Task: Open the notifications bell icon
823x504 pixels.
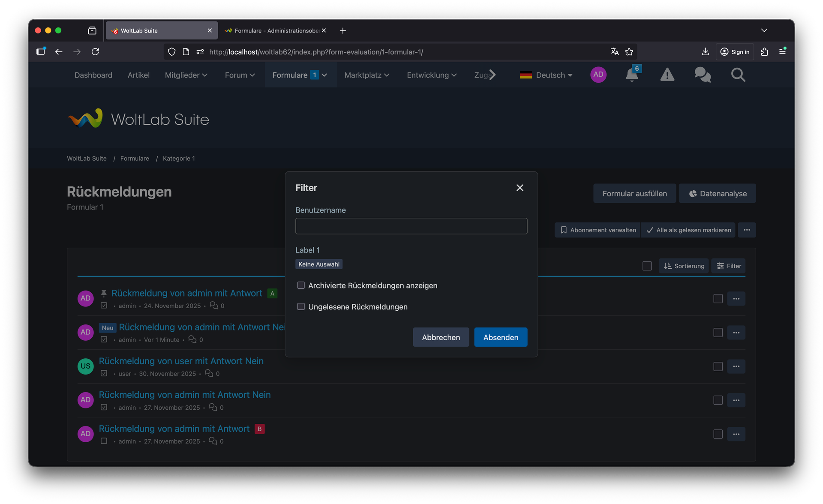Action: point(631,75)
